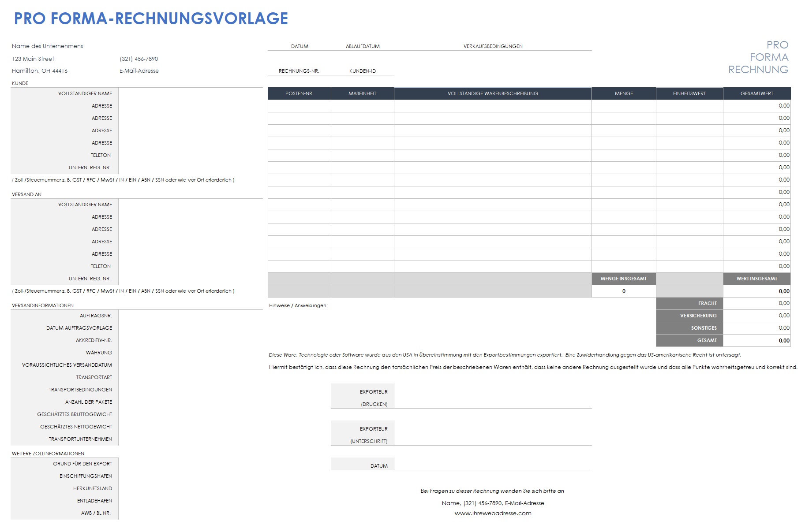Click the EXPORTEUR (UNTERSCHRIFT) signature field
This screenshot has width=805, height=532.
click(x=493, y=433)
